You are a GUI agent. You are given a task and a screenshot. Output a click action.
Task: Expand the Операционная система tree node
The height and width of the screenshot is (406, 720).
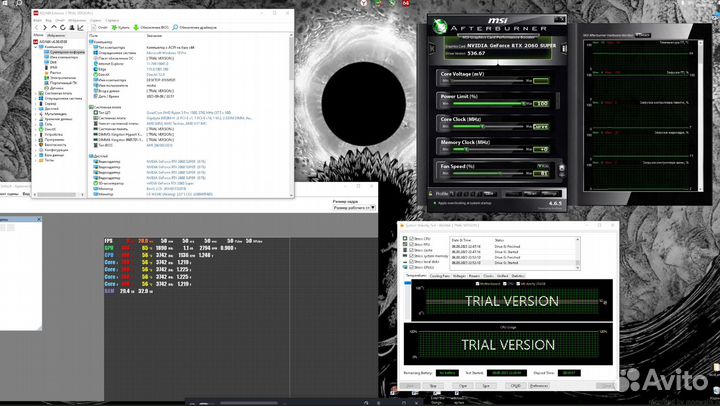tap(36, 98)
